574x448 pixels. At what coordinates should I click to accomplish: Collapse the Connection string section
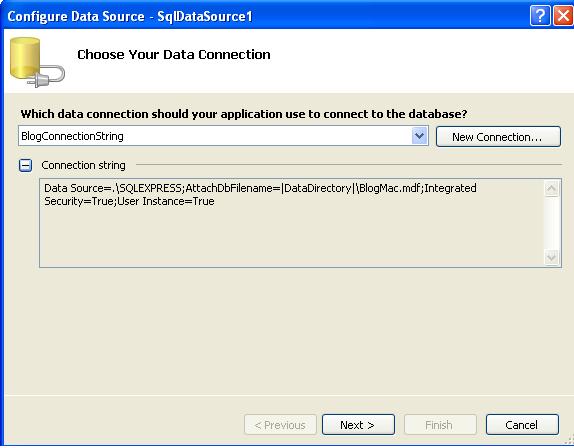pos(25,165)
